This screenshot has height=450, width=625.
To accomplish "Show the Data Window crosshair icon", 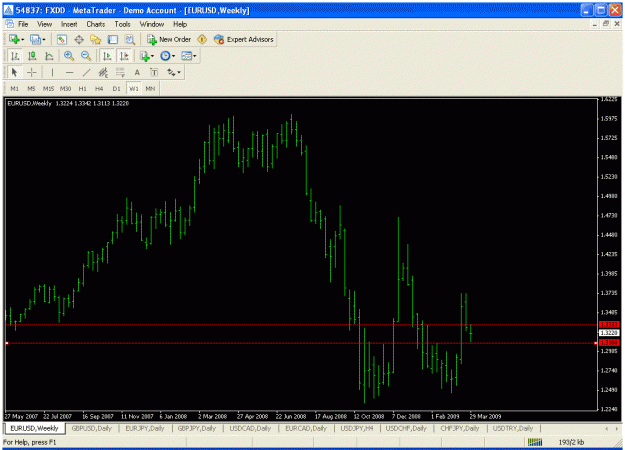I will click(x=79, y=39).
